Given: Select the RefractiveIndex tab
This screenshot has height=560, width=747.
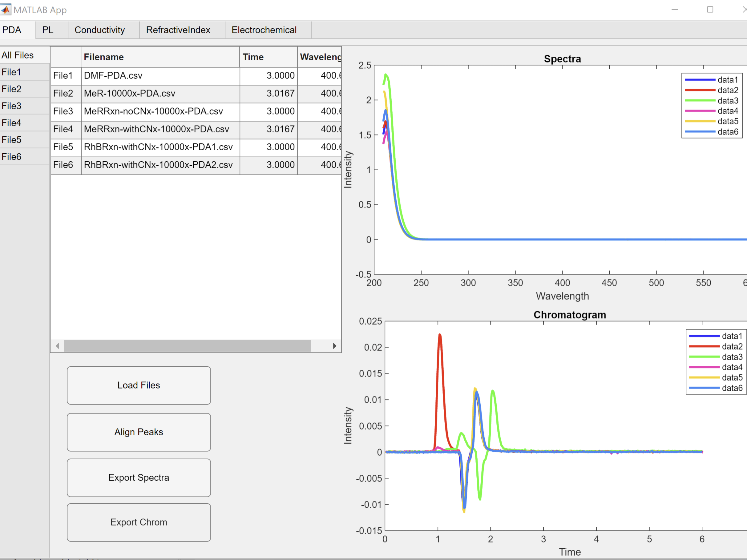Looking at the screenshot, I should coord(178,30).
